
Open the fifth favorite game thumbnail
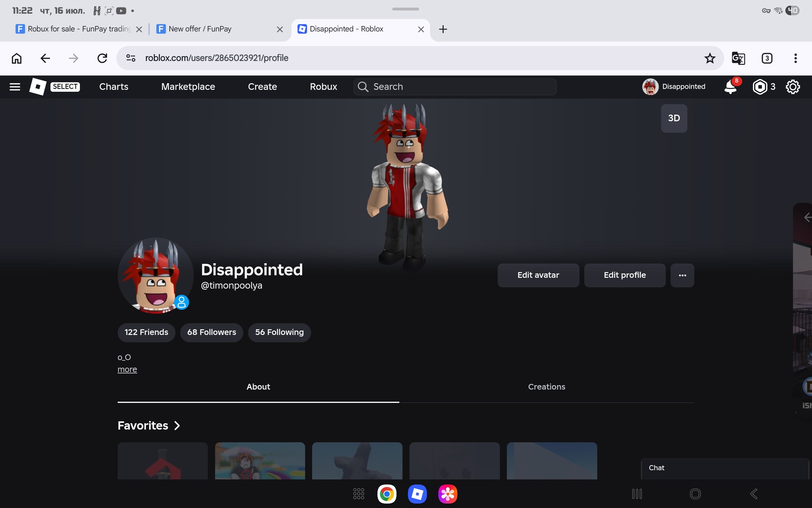click(552, 461)
